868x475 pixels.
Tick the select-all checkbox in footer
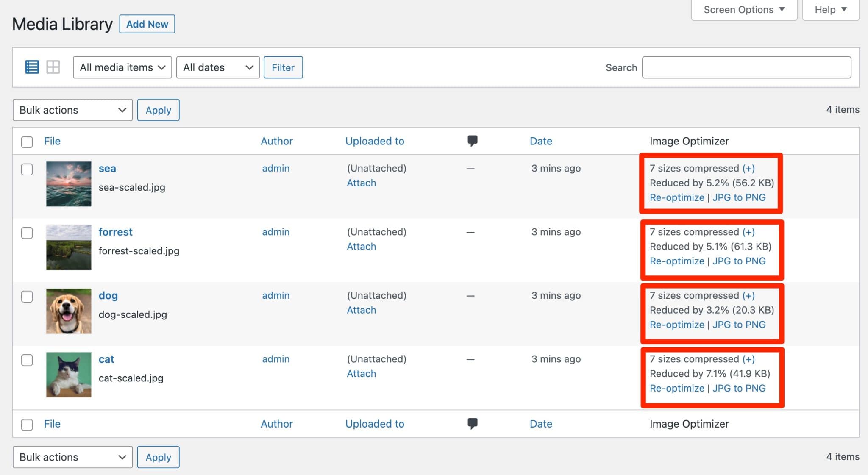[x=27, y=424]
